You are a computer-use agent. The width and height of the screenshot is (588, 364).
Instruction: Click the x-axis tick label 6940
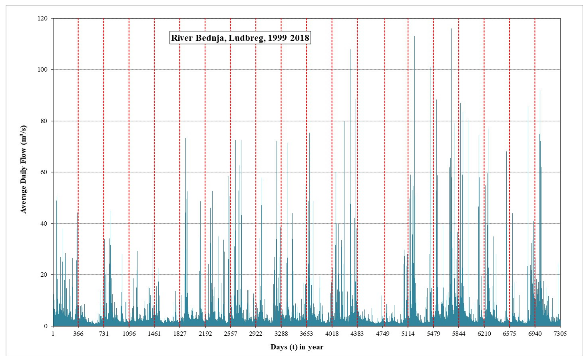[x=535, y=334]
